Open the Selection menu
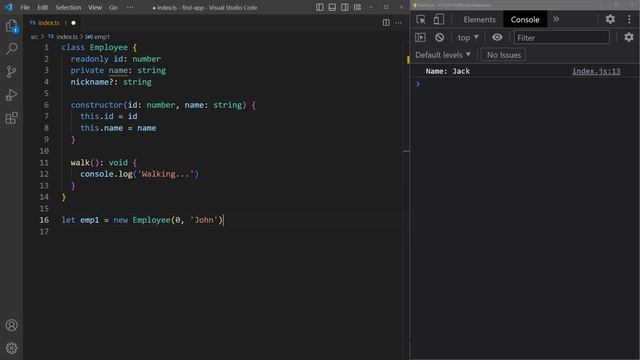The image size is (640, 360). 68,7
